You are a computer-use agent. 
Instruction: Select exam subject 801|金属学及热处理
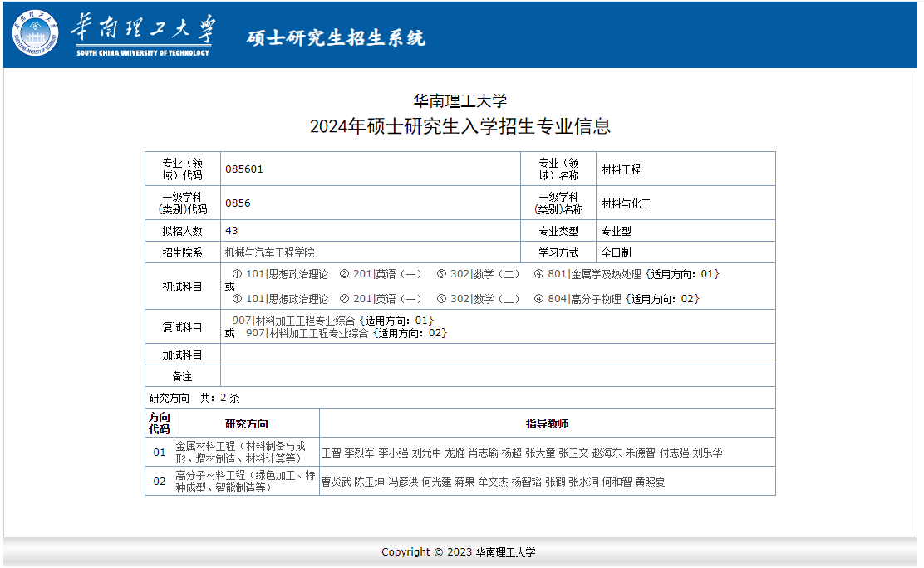coord(594,275)
